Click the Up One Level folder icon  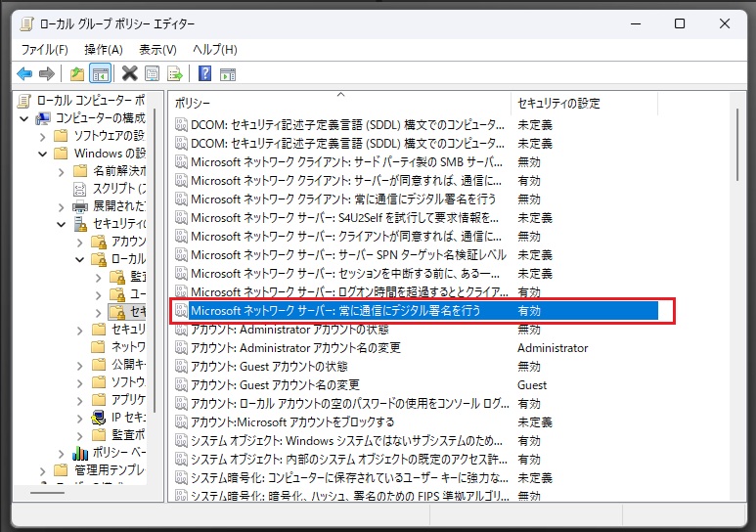click(77, 73)
